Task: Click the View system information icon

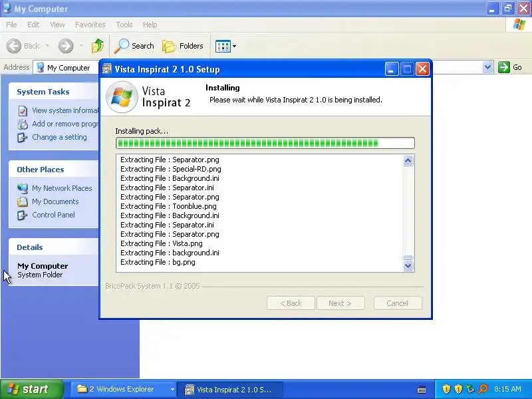Action: coord(23,110)
